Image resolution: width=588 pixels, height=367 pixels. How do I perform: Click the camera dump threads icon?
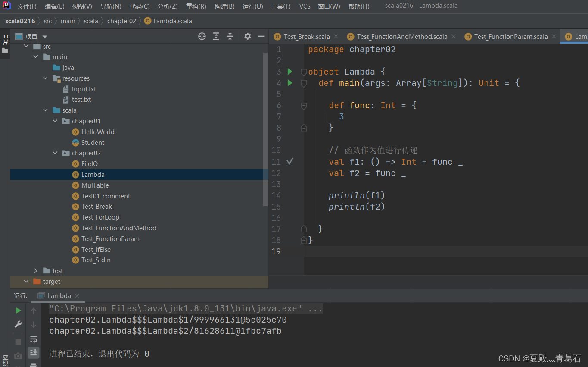[18, 356]
